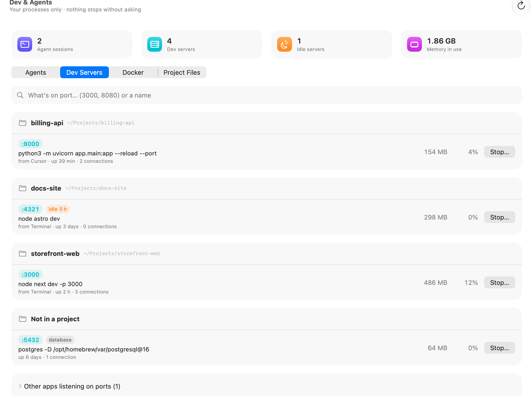Click the ~/Projects/storefront-web path
This screenshot has height=396, width=532.
pos(122,253)
